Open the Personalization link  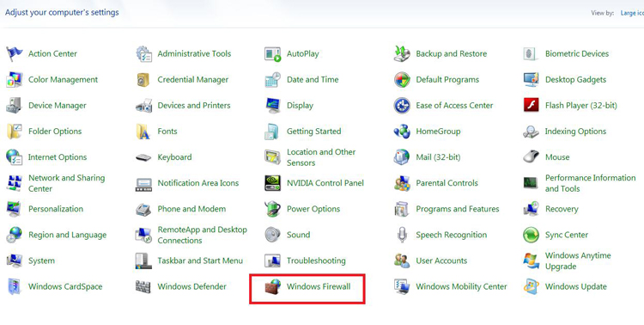[56, 209]
